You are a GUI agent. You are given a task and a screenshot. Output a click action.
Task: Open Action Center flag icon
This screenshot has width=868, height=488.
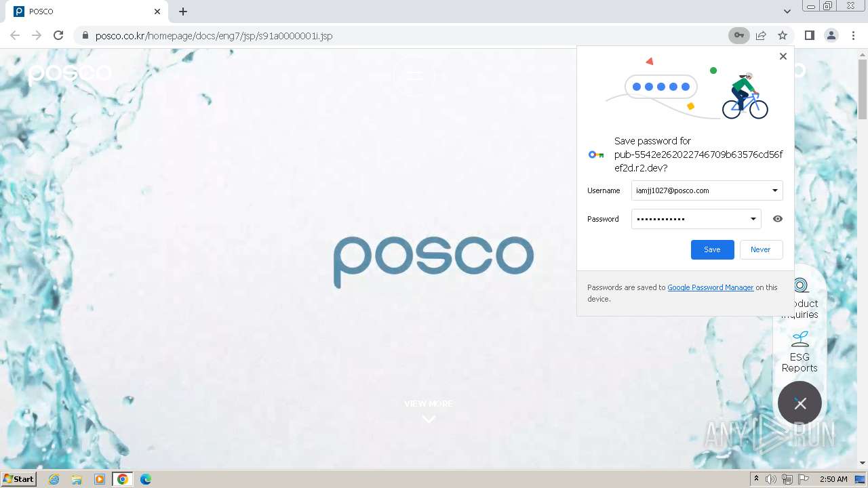click(x=804, y=479)
